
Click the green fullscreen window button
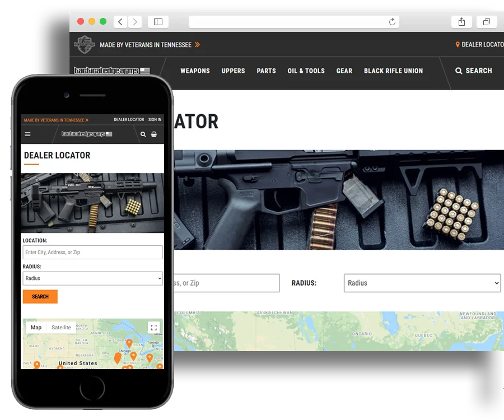click(103, 21)
